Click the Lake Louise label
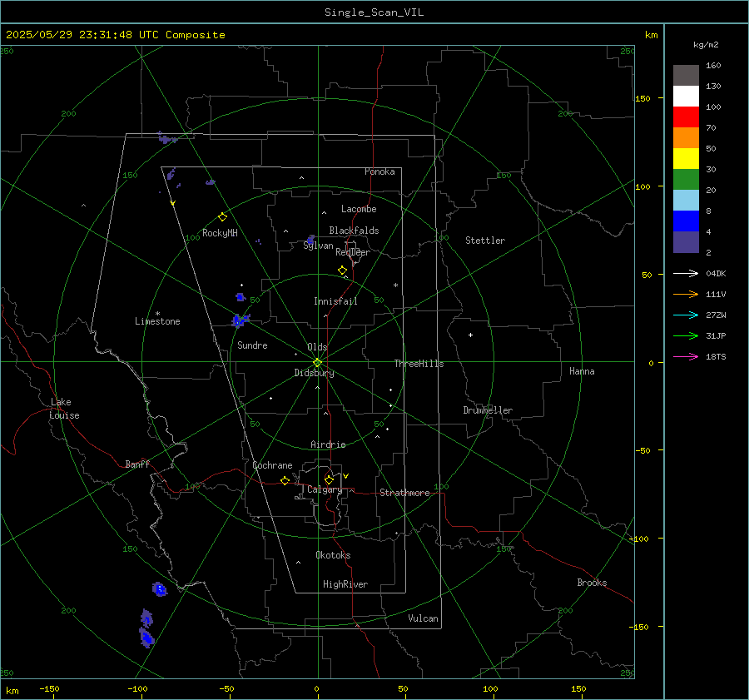This screenshot has width=749, height=700. click(x=64, y=409)
